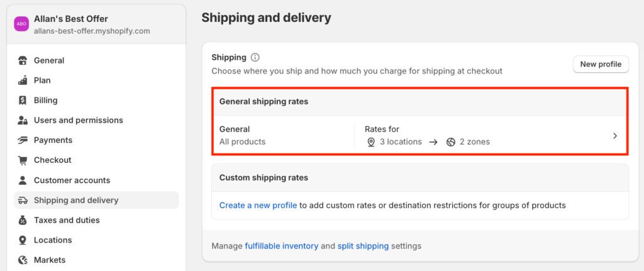This screenshot has width=644, height=271.
Task: Click the Checkout cart icon
Action: click(x=23, y=160)
